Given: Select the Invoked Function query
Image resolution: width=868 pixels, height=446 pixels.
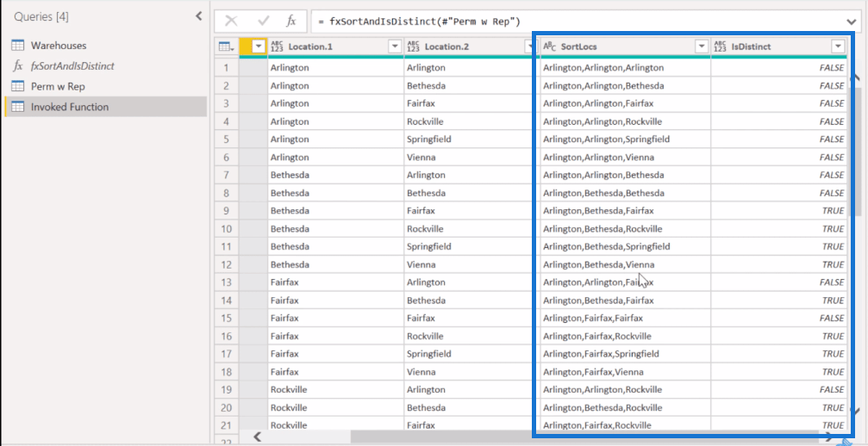Looking at the screenshot, I should click(x=106, y=107).
